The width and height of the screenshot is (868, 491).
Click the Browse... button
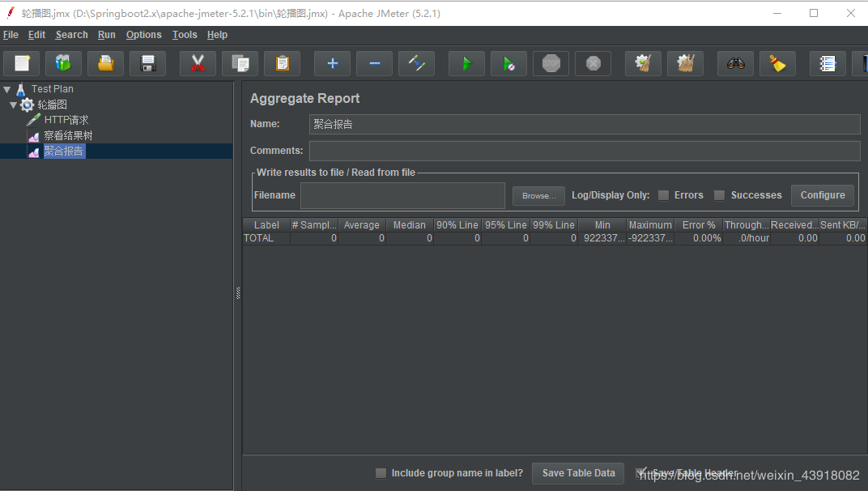[538, 196]
